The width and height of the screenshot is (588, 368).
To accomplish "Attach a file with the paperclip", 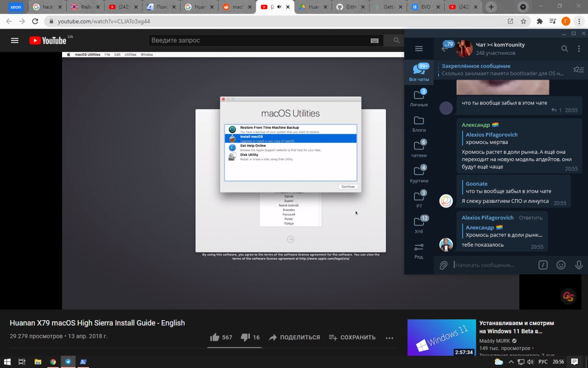I will coord(443,265).
